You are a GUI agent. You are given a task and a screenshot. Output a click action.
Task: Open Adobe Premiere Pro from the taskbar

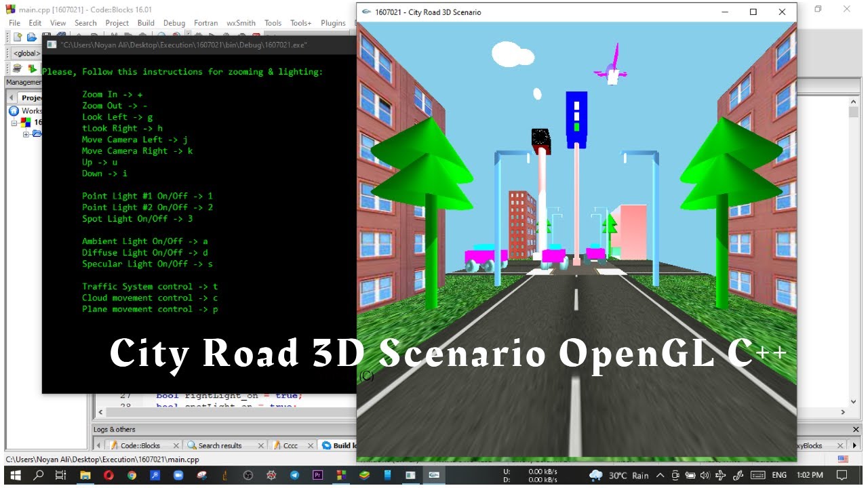pyautogui.click(x=316, y=475)
